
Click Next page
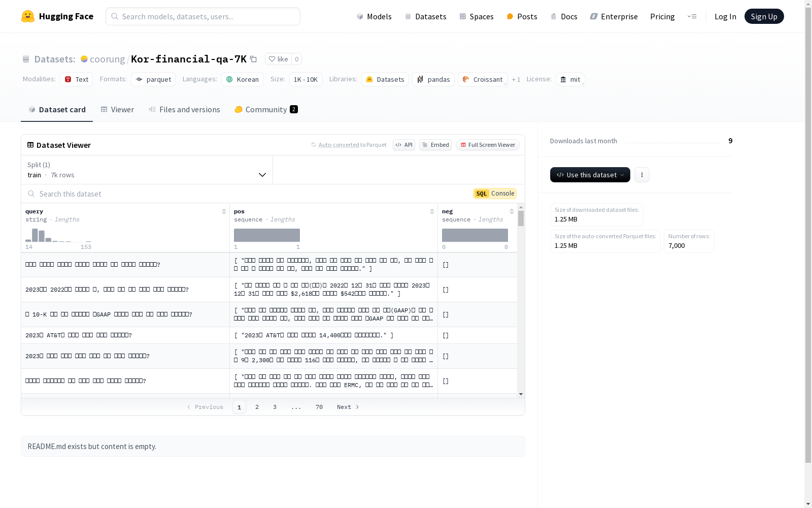pos(348,407)
